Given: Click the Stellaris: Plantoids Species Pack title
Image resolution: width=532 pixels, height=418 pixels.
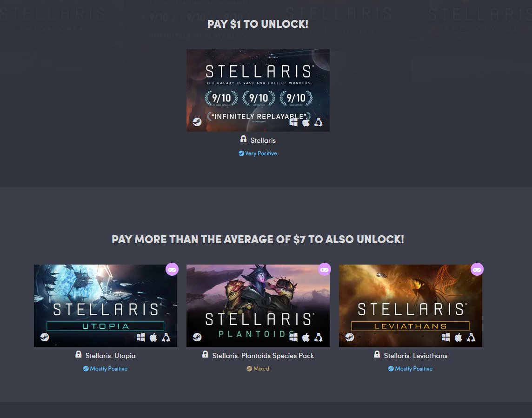Looking at the screenshot, I should pyautogui.click(x=263, y=356).
